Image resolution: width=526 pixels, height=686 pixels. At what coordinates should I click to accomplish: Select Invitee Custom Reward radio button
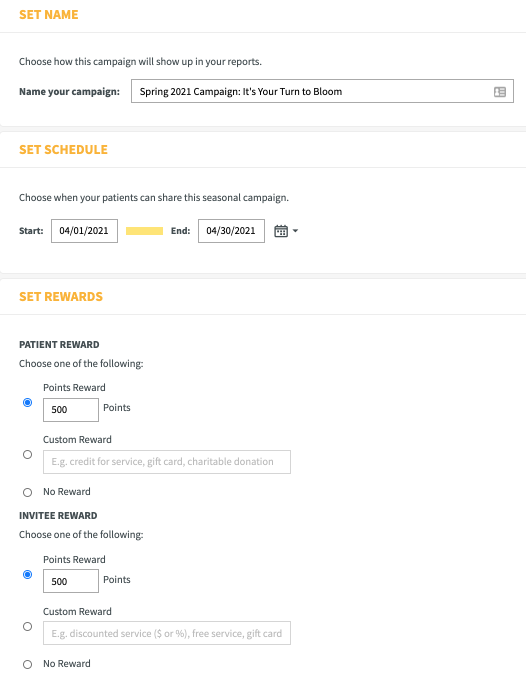coord(28,626)
